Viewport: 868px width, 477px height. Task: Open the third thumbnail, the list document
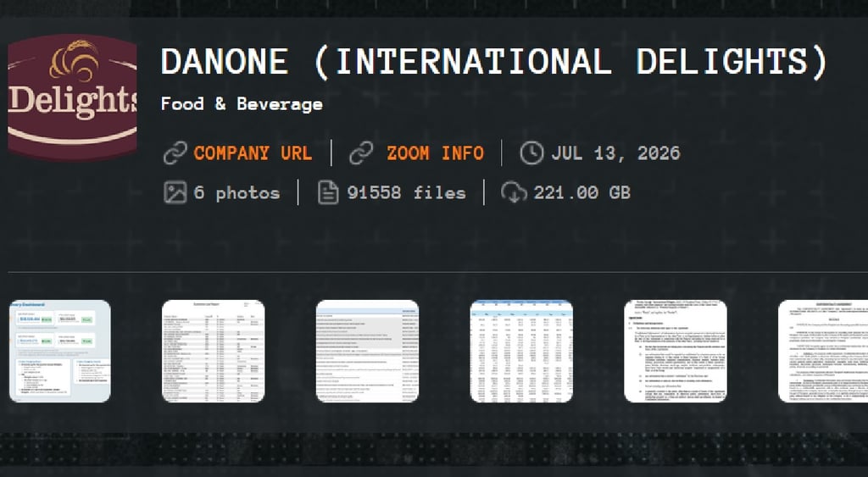click(x=367, y=351)
